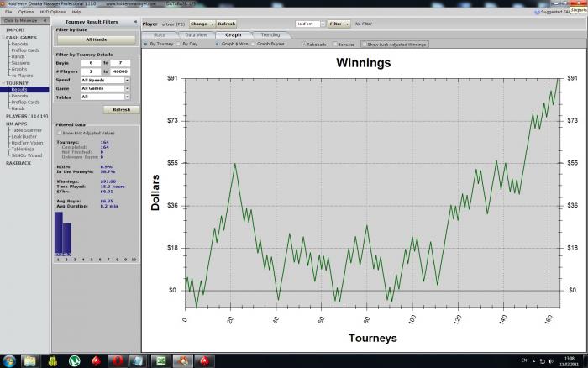Click the Click to Minimize bar

24,21
